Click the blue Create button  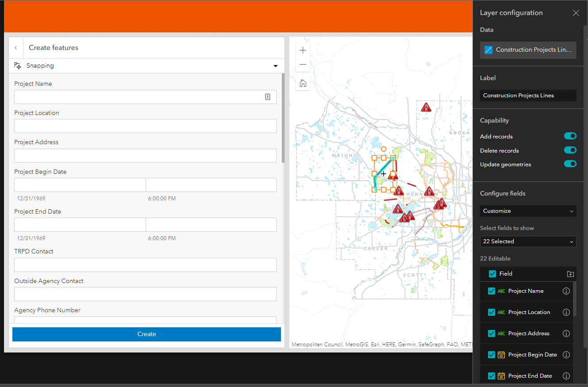point(146,334)
